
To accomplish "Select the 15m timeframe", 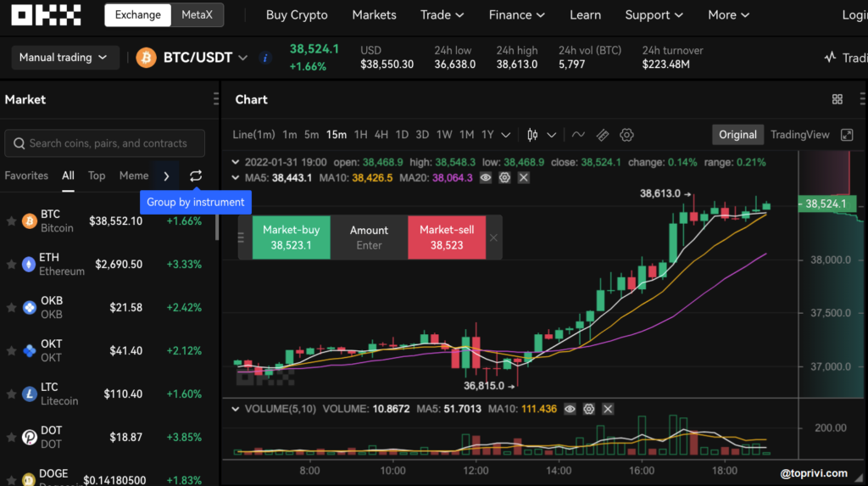I will [x=336, y=135].
